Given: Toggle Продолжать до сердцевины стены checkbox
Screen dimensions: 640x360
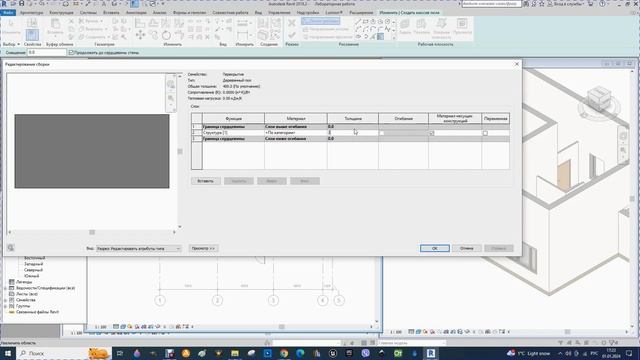Looking at the screenshot, I should coord(71,53).
